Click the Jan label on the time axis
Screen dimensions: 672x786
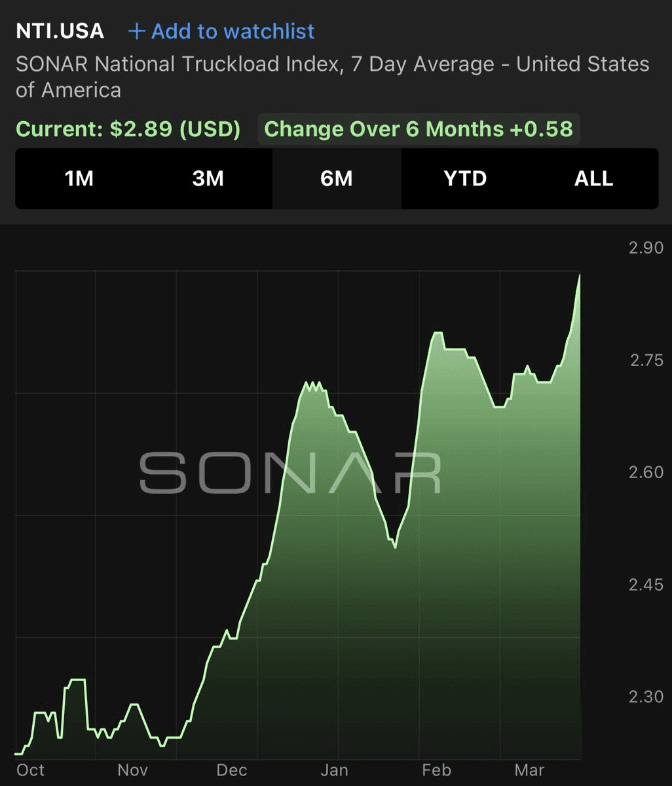(x=334, y=770)
